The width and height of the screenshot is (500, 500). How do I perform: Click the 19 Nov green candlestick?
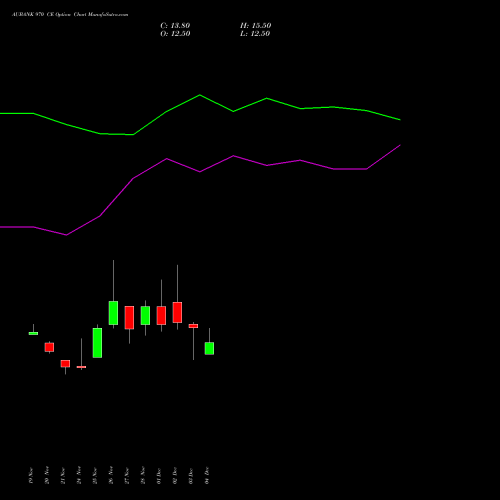(33, 333)
